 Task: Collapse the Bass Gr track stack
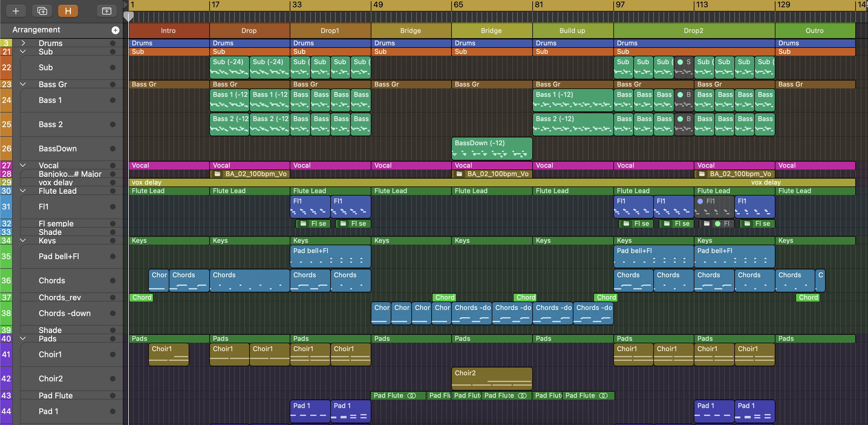23,84
